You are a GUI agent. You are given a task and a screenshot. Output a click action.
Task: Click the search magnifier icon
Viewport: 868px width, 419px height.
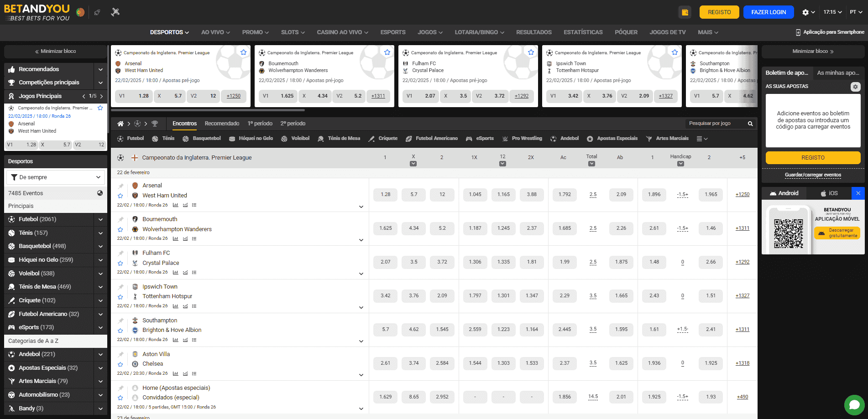(x=750, y=124)
